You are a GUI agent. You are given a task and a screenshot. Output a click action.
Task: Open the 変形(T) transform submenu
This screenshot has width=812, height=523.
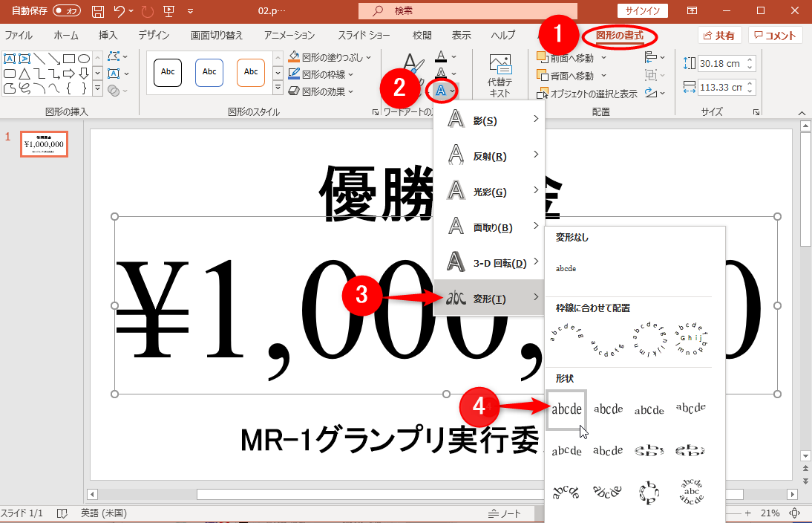489,298
